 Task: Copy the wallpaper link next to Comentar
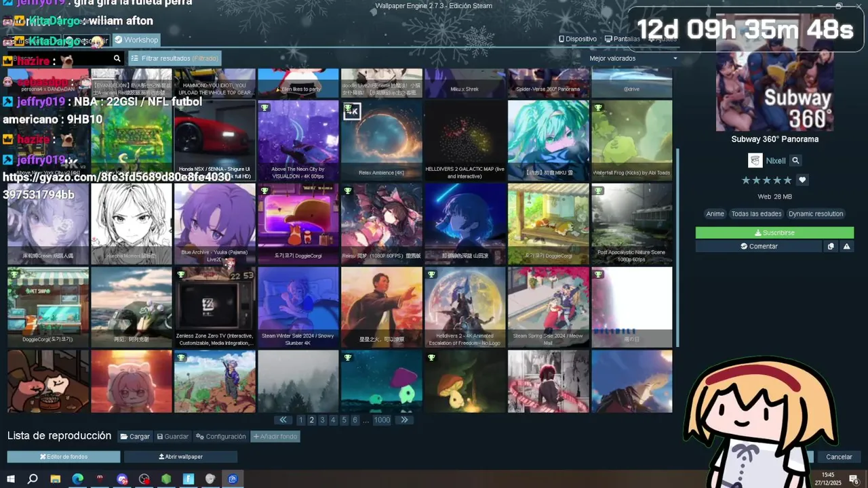point(831,247)
